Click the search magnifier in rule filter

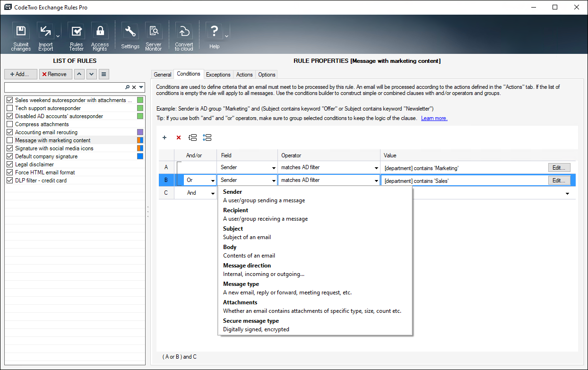pos(127,87)
